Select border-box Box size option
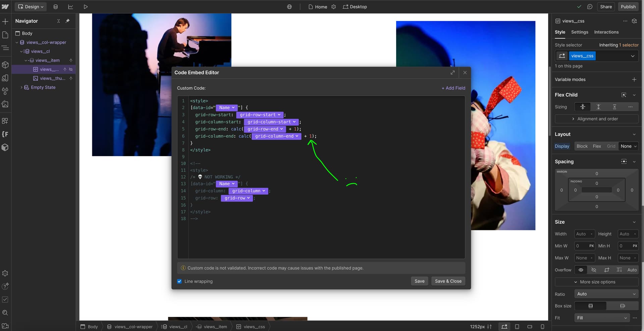Image resolution: width=644 pixels, height=331 pixels. click(590, 306)
